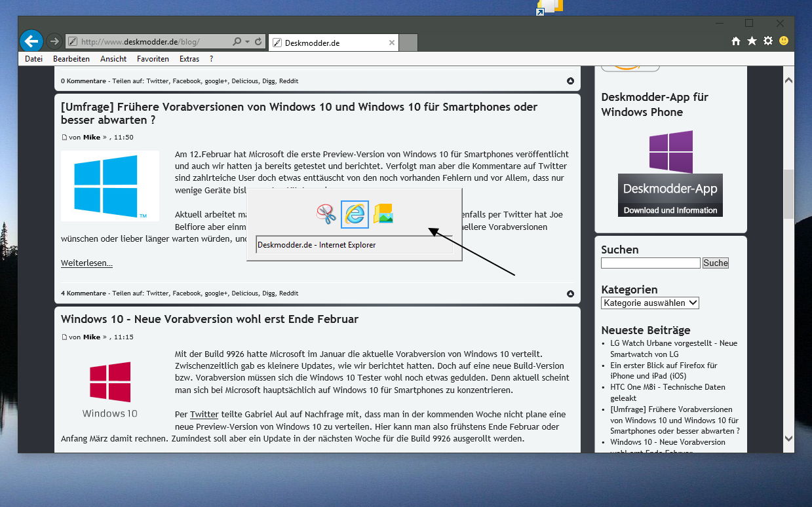
Task: Open the Extras menu
Action: click(x=189, y=59)
